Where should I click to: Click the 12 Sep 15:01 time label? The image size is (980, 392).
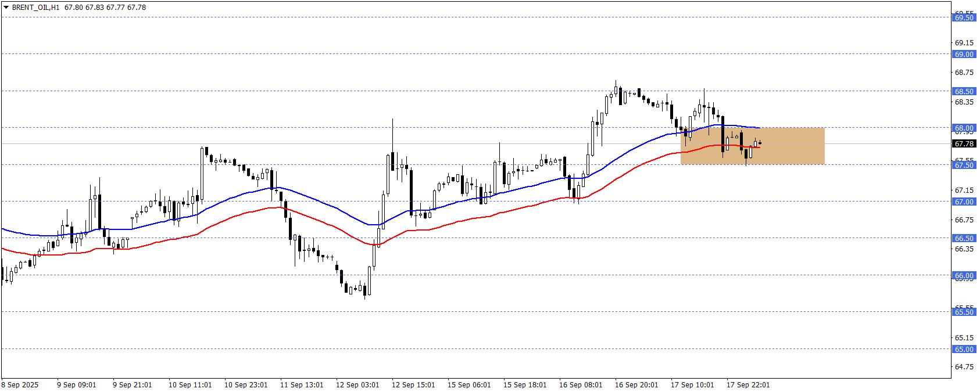click(x=413, y=384)
